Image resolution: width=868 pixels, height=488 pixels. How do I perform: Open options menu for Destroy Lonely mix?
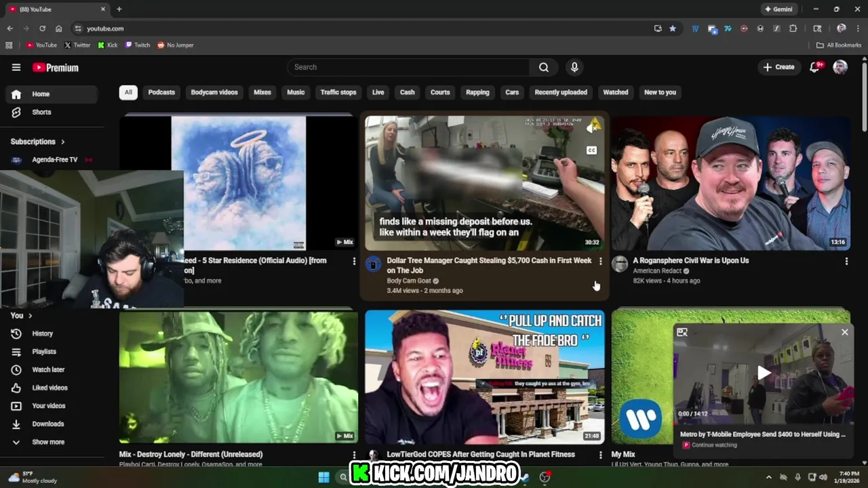[x=354, y=455]
